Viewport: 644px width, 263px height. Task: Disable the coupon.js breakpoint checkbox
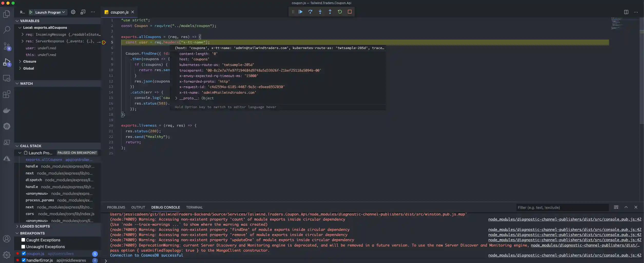click(23, 253)
